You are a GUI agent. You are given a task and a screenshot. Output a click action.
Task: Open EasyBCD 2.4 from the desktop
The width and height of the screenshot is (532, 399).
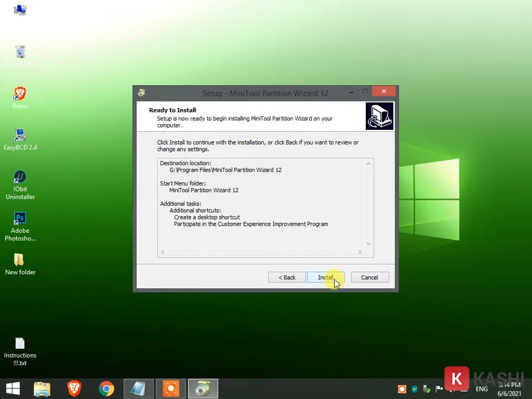[x=20, y=139]
